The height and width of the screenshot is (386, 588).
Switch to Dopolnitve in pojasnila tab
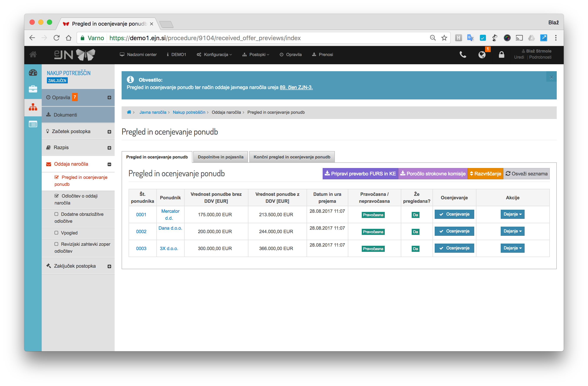pyautogui.click(x=220, y=157)
